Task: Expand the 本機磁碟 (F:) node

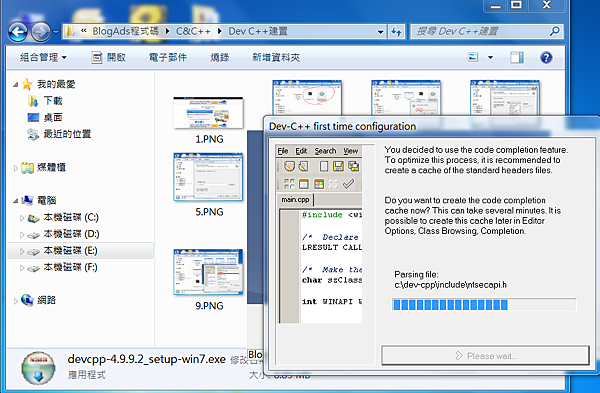Action: [22, 268]
